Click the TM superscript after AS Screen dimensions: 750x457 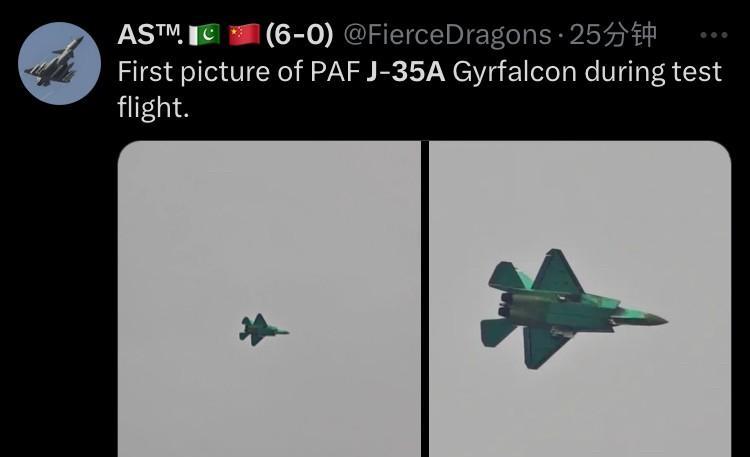coord(171,30)
